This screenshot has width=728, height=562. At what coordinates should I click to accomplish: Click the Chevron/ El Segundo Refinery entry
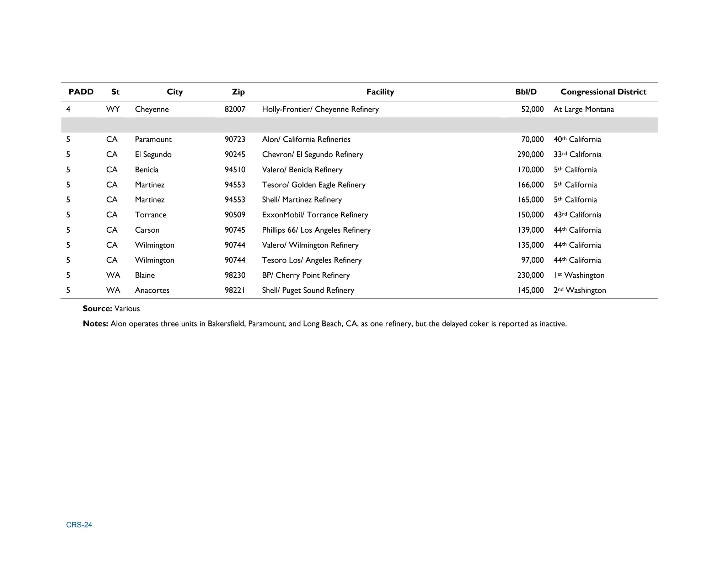[x=312, y=155]
